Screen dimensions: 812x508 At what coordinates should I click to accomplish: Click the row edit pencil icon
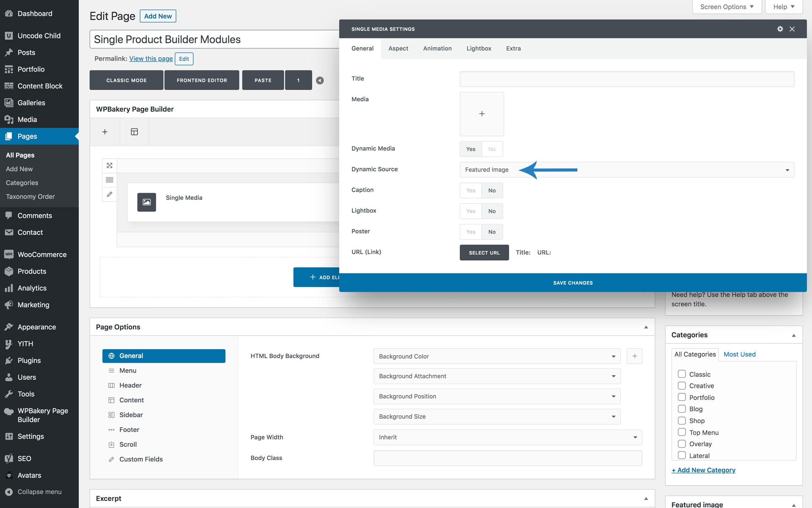[110, 194]
